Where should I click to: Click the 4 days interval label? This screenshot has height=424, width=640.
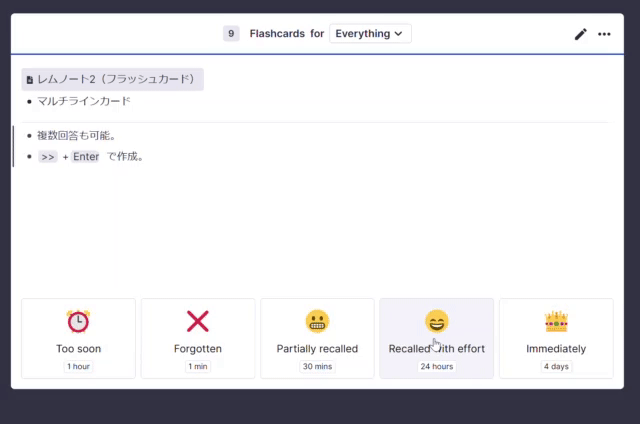point(556,367)
